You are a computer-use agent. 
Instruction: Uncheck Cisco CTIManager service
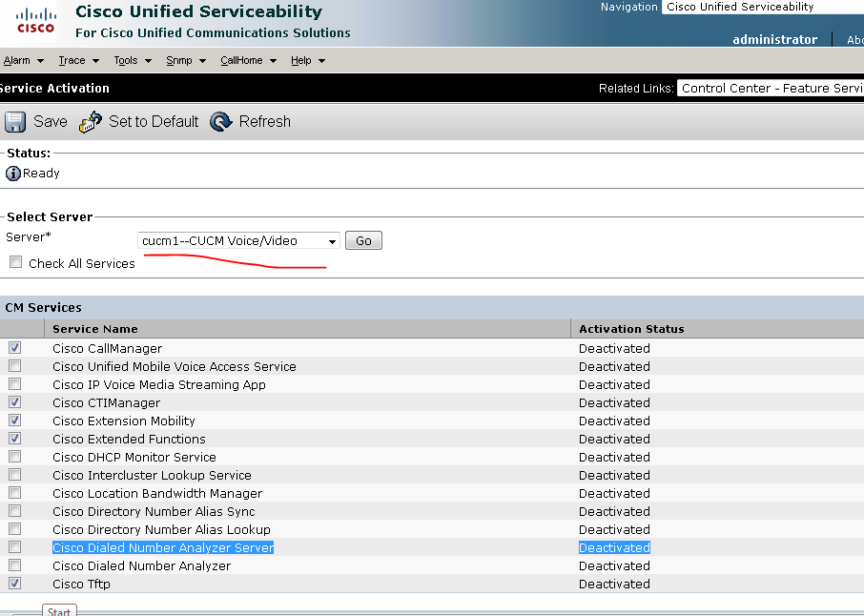tap(15, 402)
